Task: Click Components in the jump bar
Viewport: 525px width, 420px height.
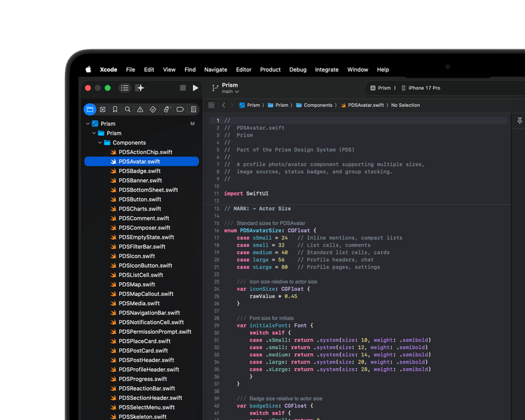Action: point(314,105)
